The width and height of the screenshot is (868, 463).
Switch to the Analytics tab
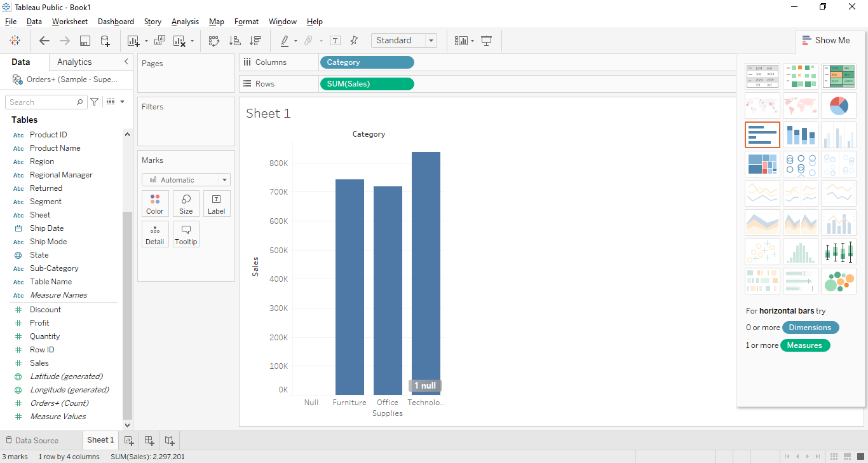74,62
